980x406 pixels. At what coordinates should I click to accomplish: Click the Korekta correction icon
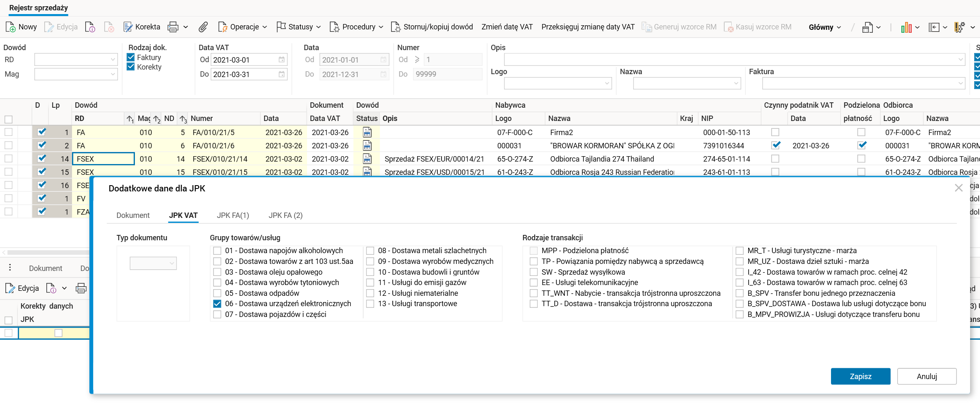pos(128,27)
